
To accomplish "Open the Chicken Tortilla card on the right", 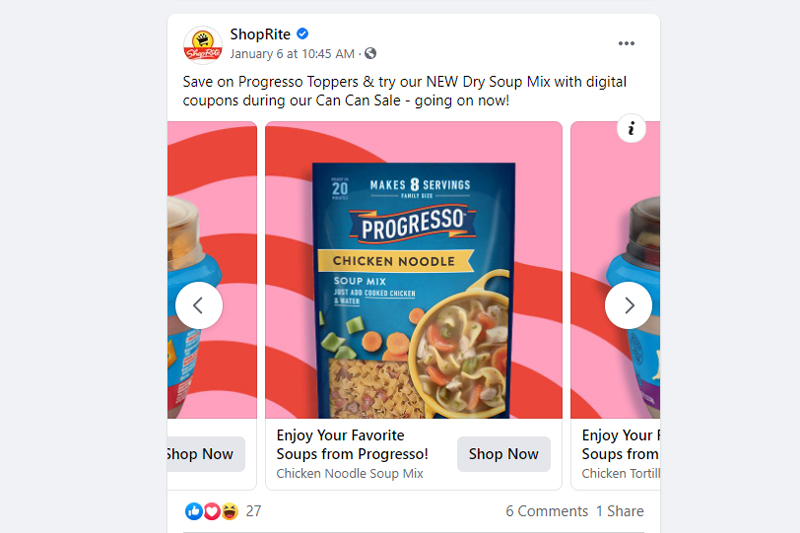I will coord(615,306).
